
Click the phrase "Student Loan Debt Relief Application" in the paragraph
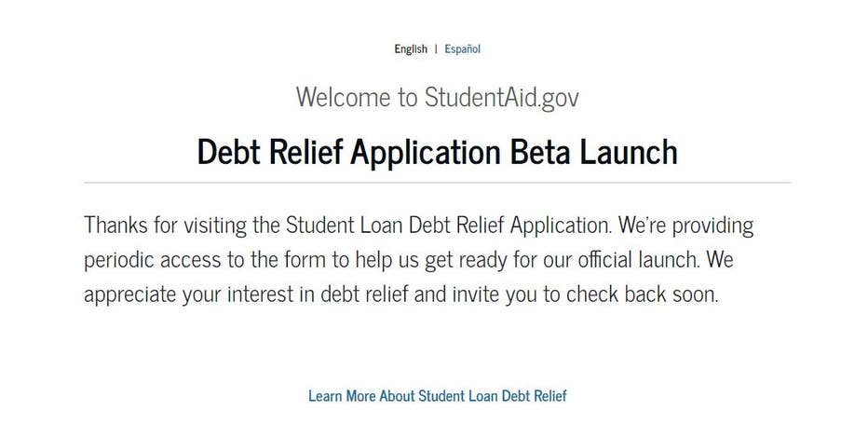[x=447, y=226]
